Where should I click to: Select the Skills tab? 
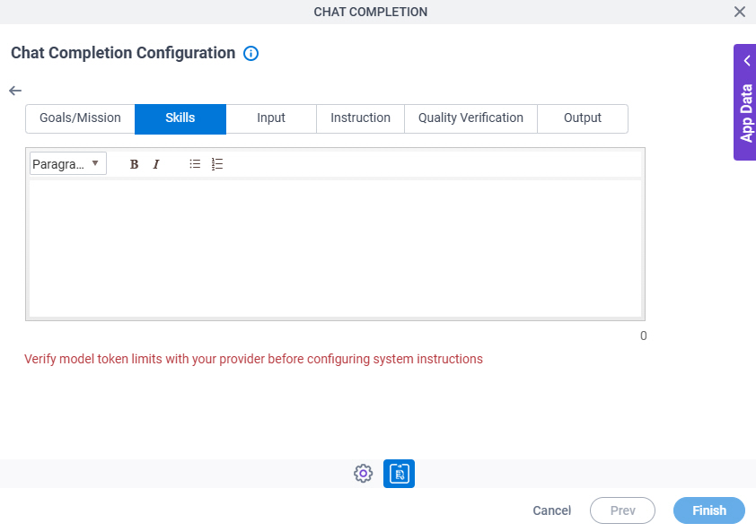180,118
